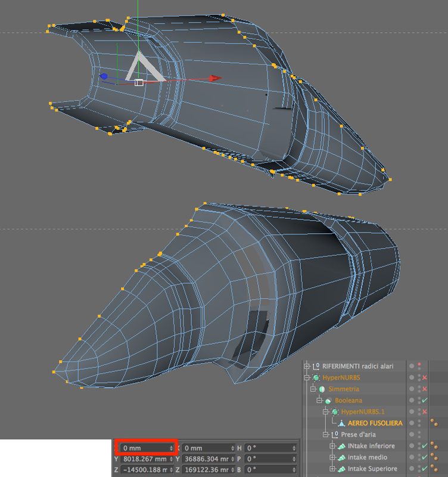Click the AEREO FUSOLIERA polygon object icon
Viewport: 448px width, 477px height.
click(341, 423)
